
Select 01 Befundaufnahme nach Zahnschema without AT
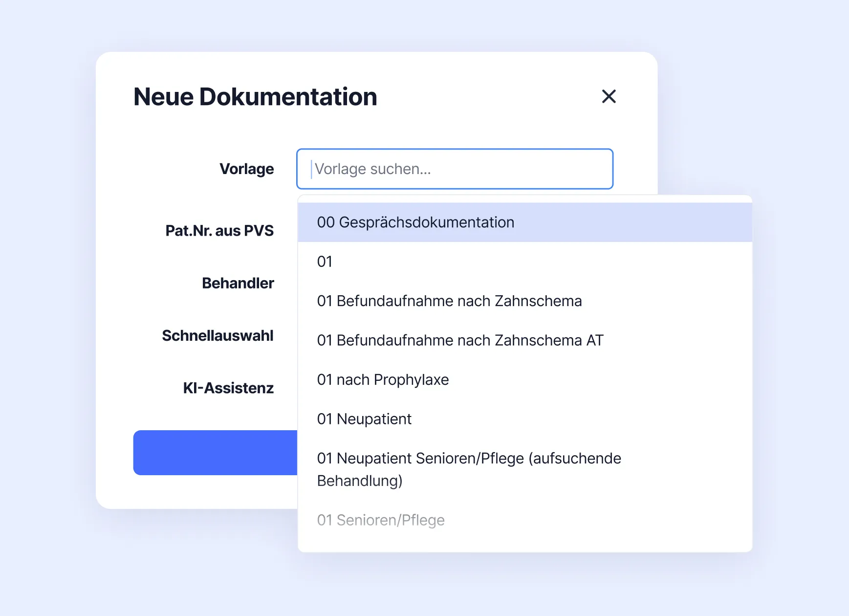click(x=449, y=301)
